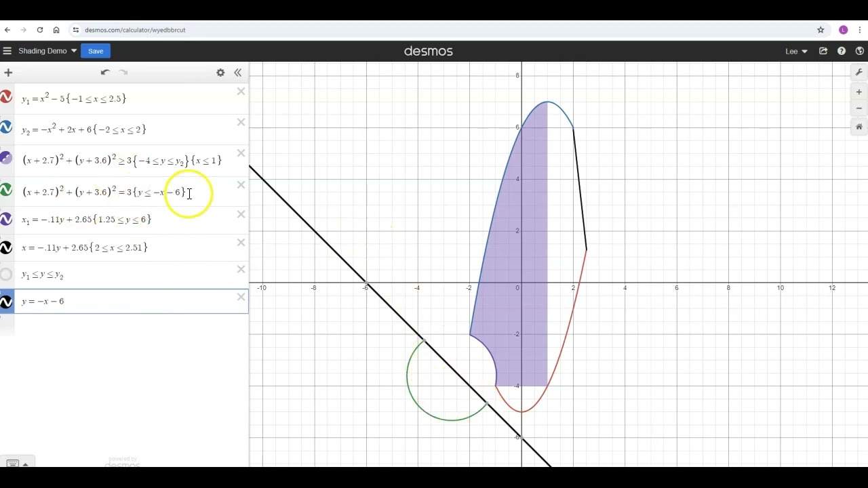Delete the y = −x − 6 expression
Viewport: 868px width, 488px height.
point(241,297)
